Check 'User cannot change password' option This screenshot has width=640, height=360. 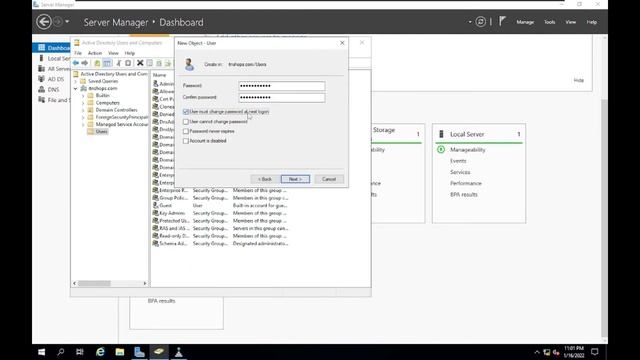point(186,122)
